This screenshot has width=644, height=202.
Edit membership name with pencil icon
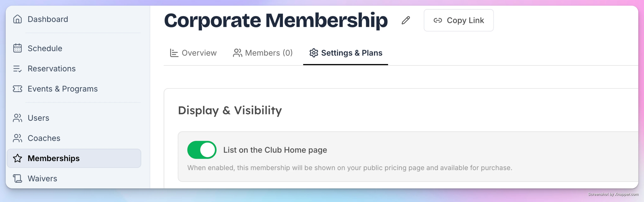406,20
